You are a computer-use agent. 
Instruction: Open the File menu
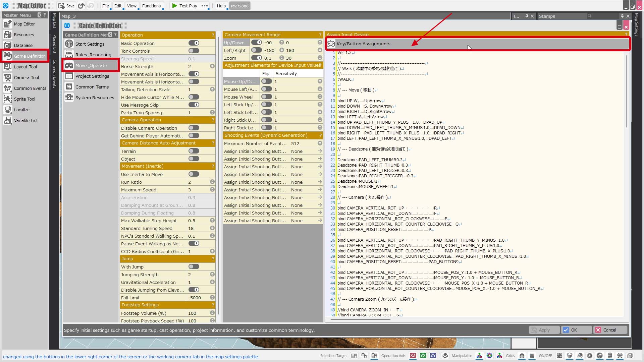106,6
